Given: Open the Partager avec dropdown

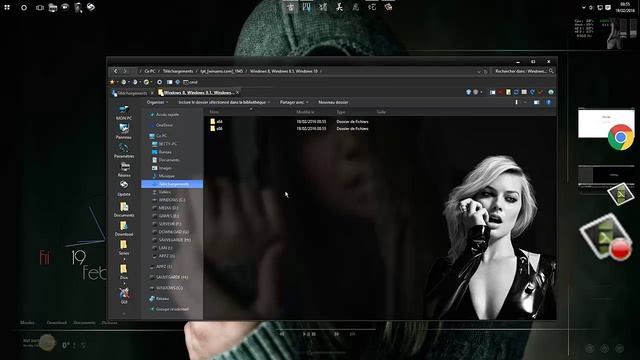Looking at the screenshot, I should tap(294, 102).
